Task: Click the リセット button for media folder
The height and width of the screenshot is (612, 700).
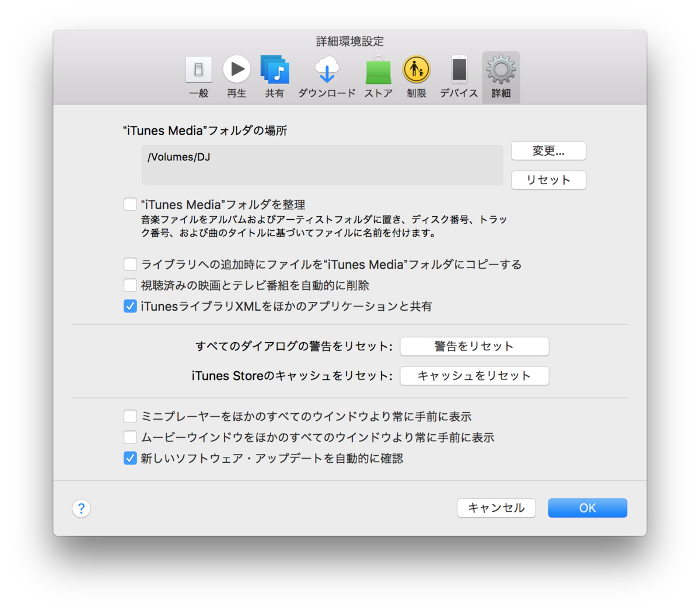Action: [x=548, y=180]
